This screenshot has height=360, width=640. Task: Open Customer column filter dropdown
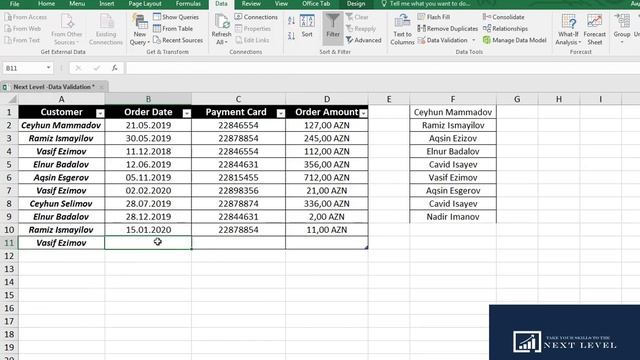pos(100,113)
